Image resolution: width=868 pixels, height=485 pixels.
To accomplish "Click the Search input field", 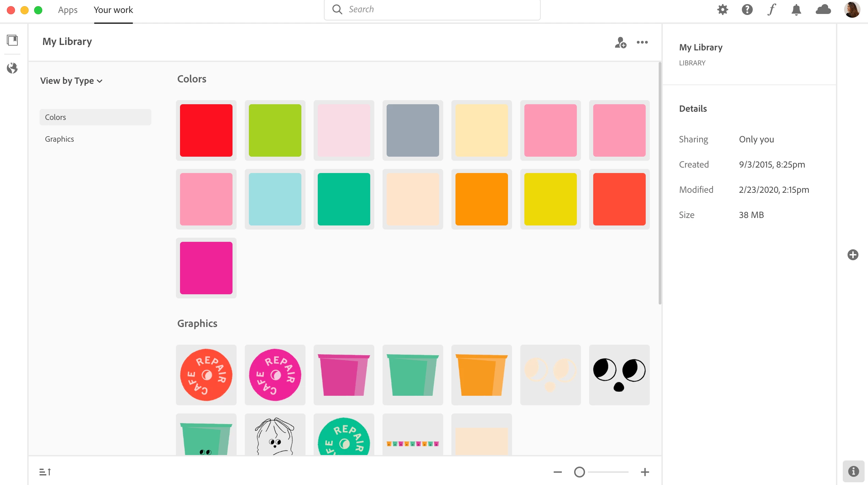I will 432,10.
